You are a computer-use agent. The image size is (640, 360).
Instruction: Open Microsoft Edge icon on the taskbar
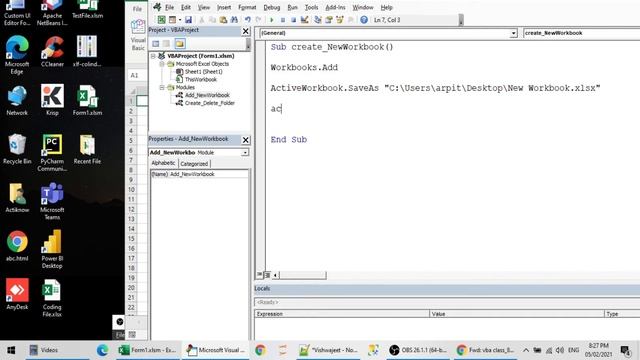tap(102, 350)
